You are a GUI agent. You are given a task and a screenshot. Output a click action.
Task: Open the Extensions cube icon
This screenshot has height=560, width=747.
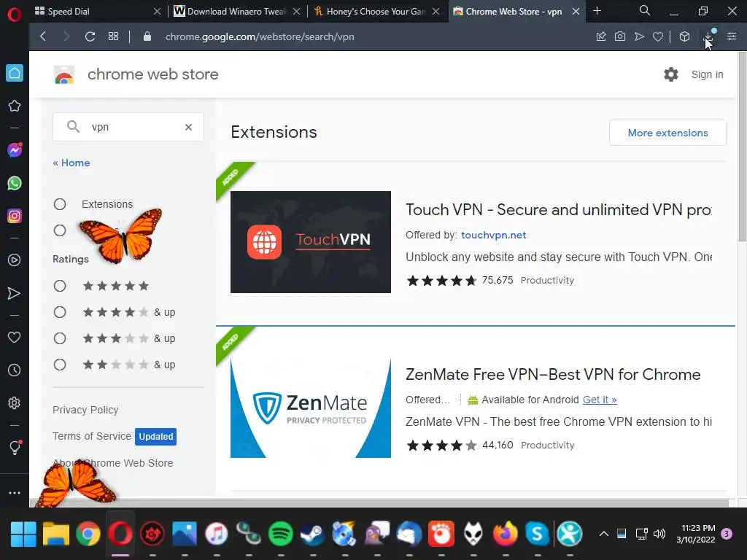click(684, 36)
